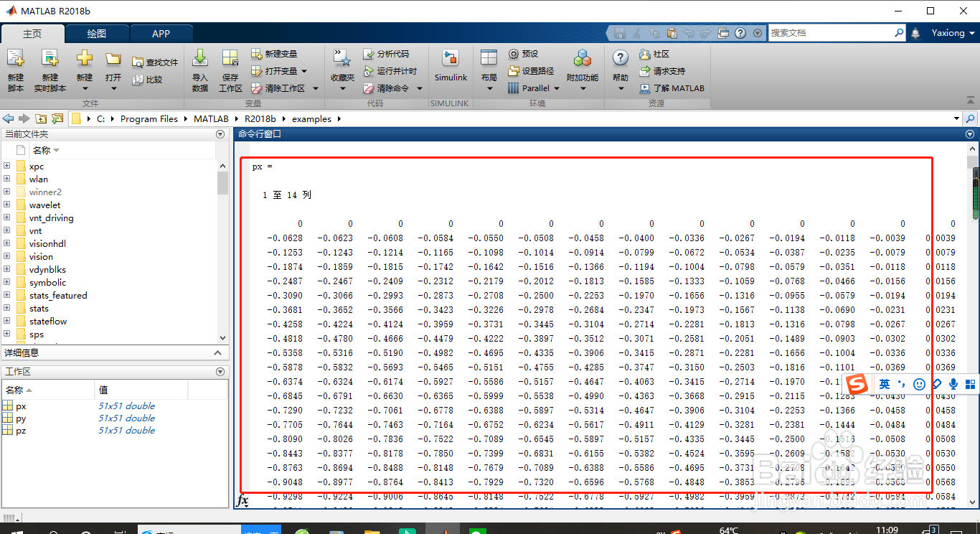Click 新建变量 (New Variable)

click(274, 54)
